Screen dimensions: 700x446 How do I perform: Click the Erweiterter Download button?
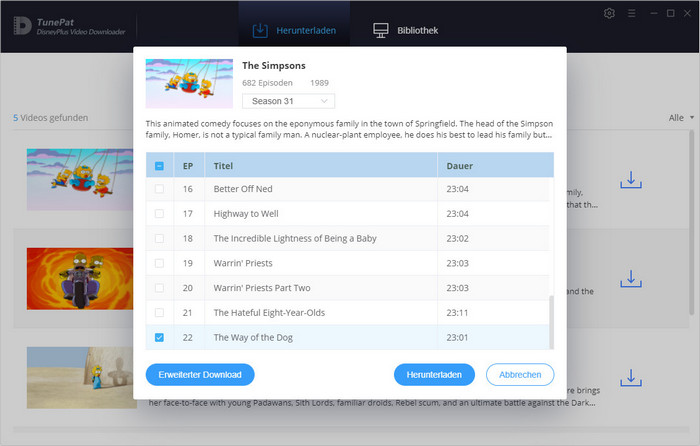tap(200, 375)
